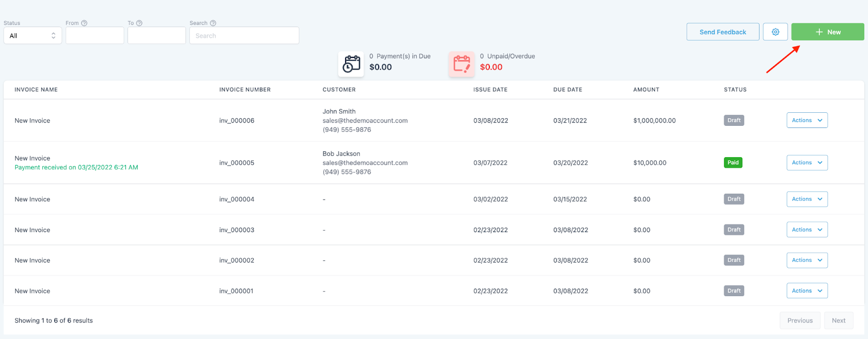Go to Next page of results
This screenshot has width=868, height=339.
pos(838,321)
